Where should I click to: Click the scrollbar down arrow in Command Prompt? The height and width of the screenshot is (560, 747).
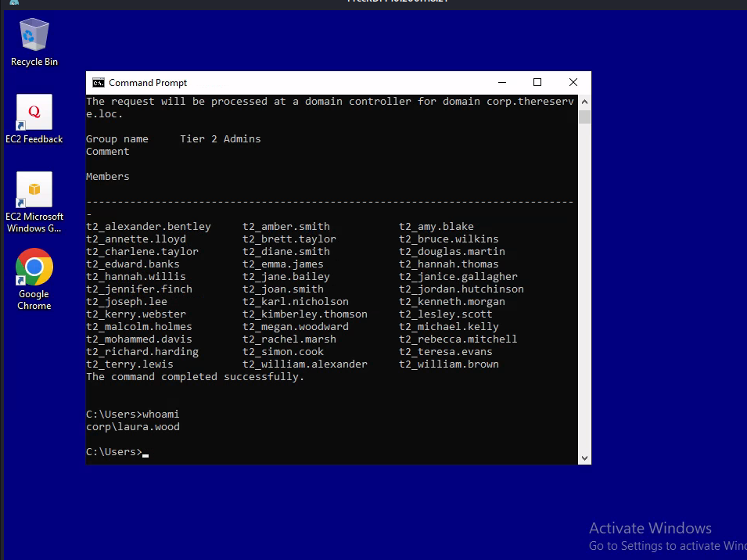click(584, 458)
